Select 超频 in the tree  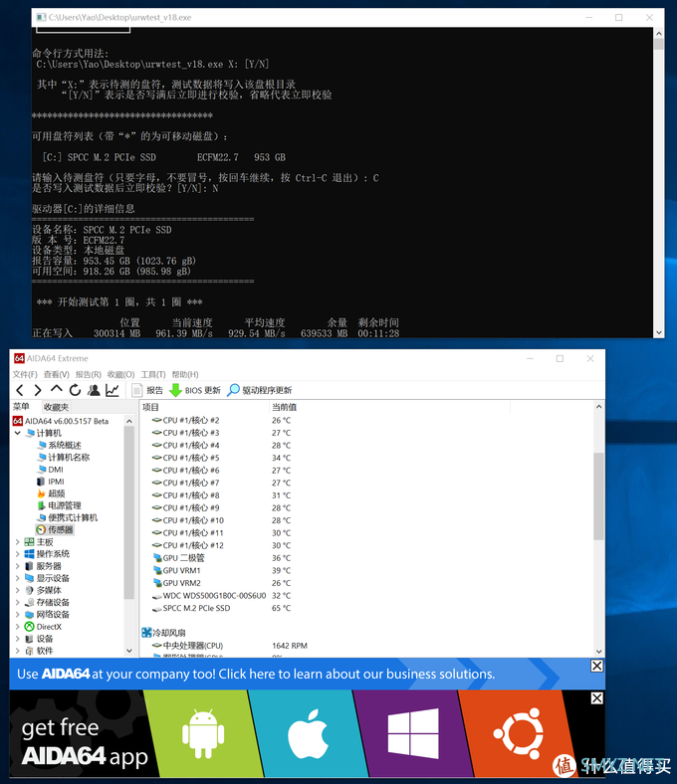coord(57,493)
